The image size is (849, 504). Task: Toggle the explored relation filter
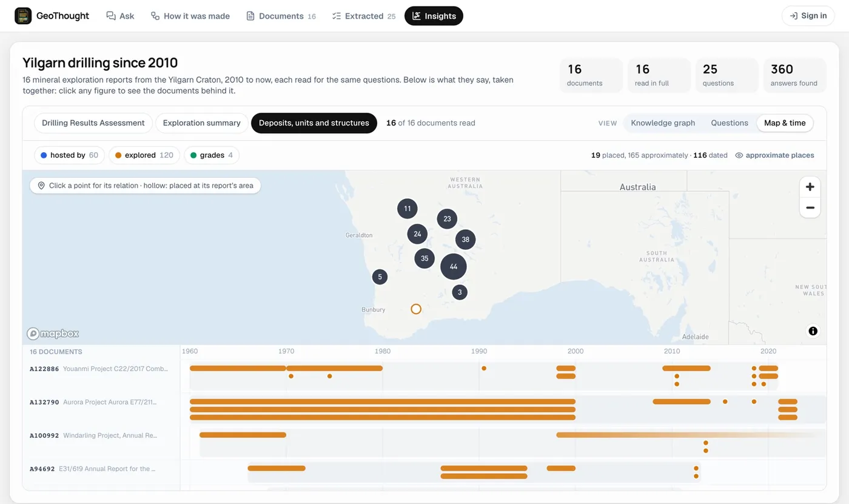pos(144,155)
